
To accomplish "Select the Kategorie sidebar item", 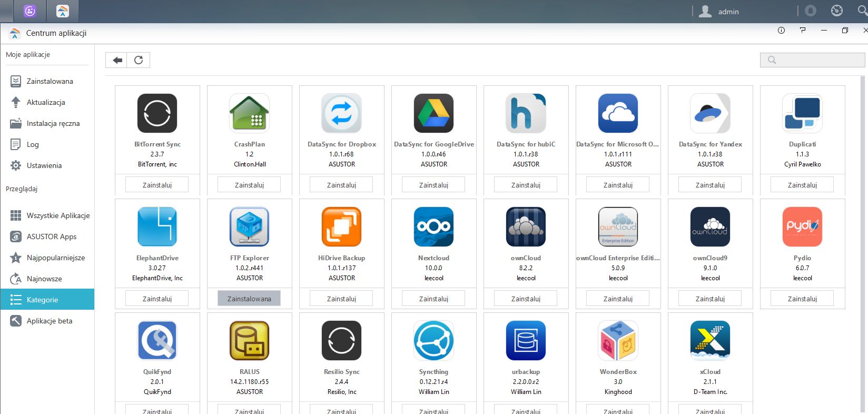I will [x=47, y=299].
